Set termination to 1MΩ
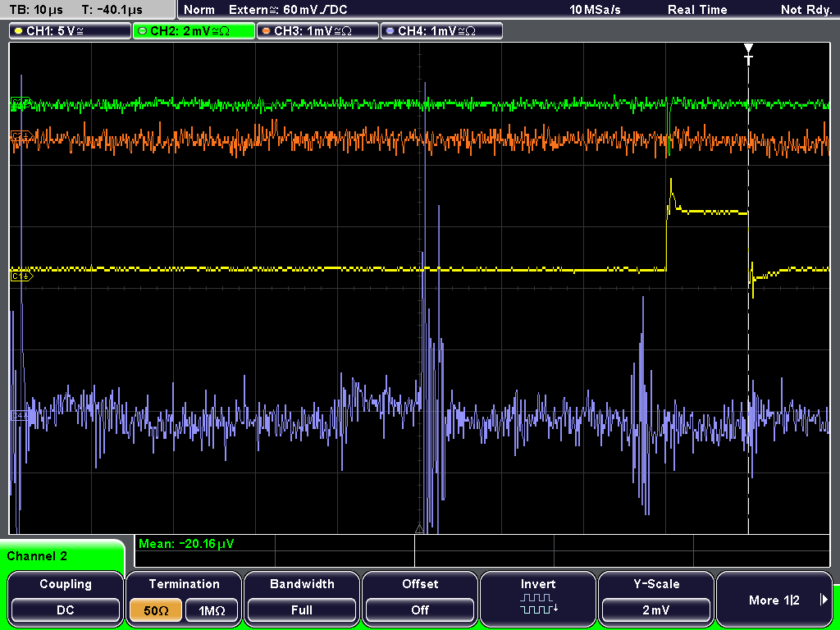This screenshot has width=840, height=630. coord(212,610)
